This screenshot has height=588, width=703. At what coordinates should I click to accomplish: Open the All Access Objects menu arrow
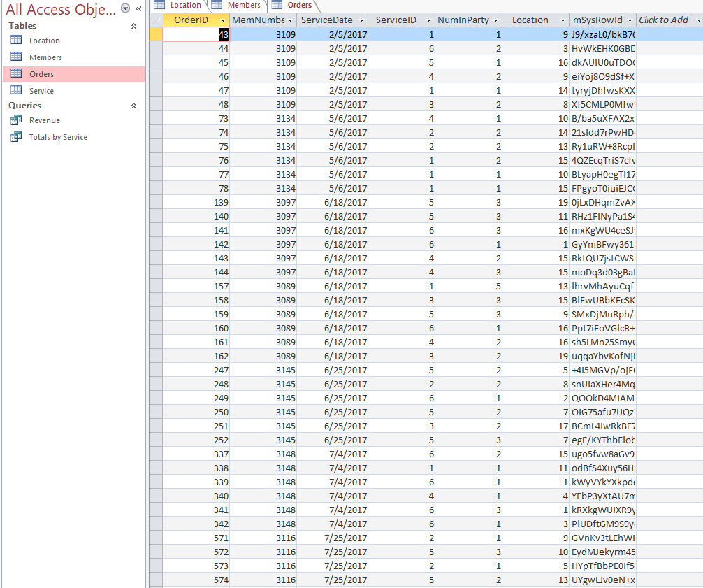point(125,9)
